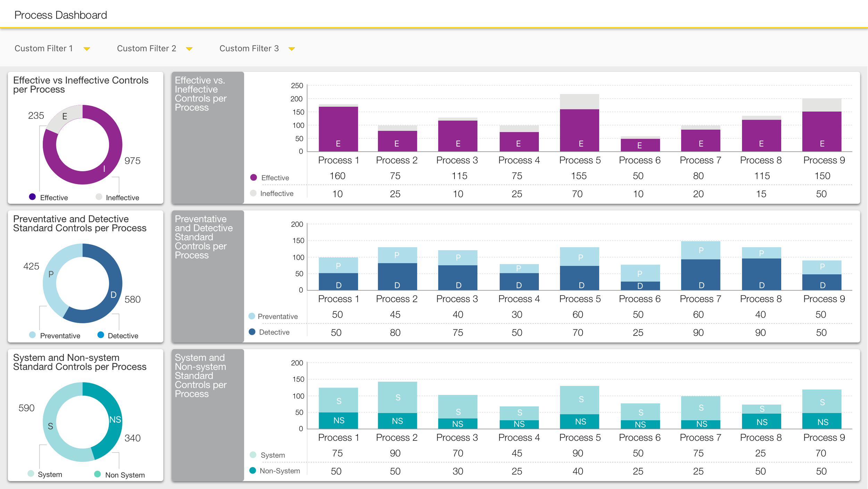Toggle the Ineffective series in the bar chart legend
Image resolution: width=868 pixels, height=489 pixels.
click(x=254, y=193)
